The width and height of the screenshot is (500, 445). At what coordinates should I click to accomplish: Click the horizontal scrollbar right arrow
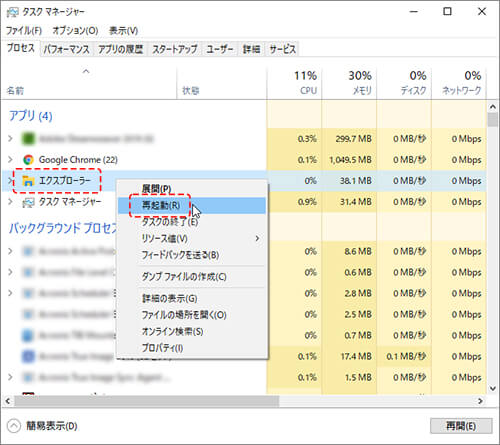tap(480, 401)
